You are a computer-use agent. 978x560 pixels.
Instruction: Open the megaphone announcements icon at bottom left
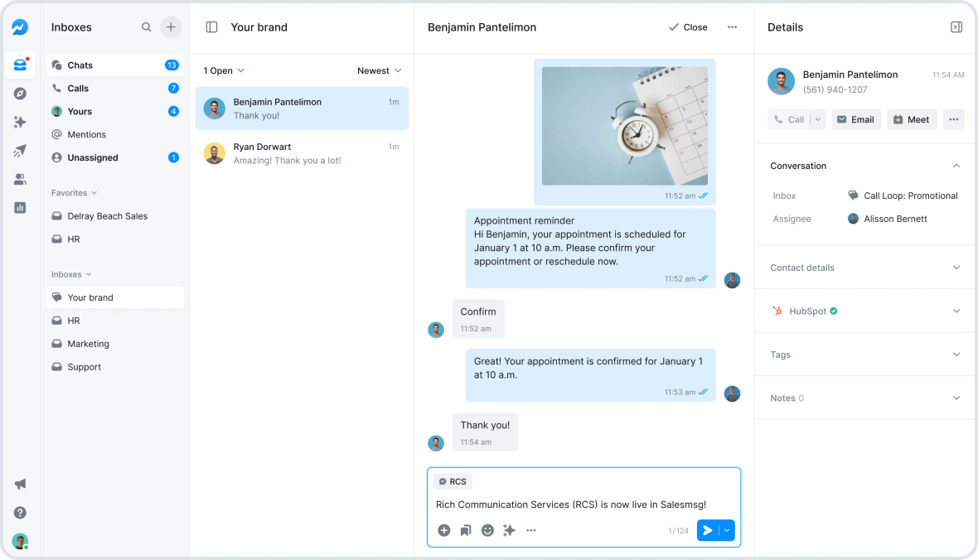click(20, 484)
